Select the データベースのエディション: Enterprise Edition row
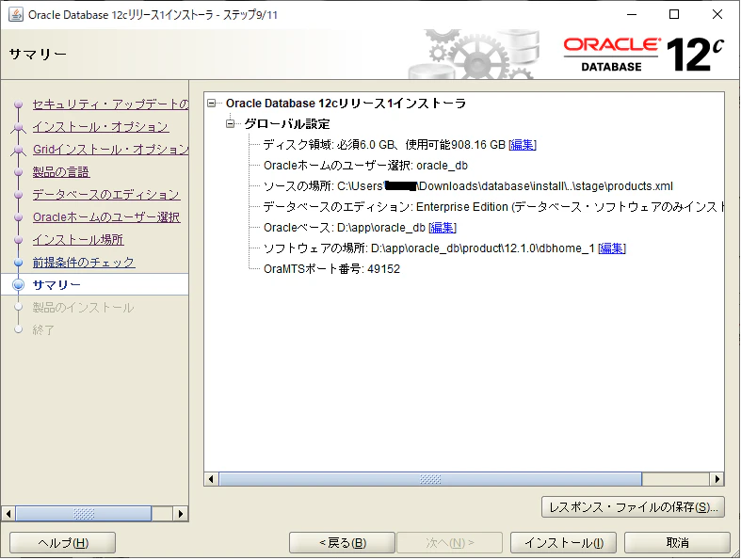Viewport: 741px width, 560px height. [x=493, y=207]
